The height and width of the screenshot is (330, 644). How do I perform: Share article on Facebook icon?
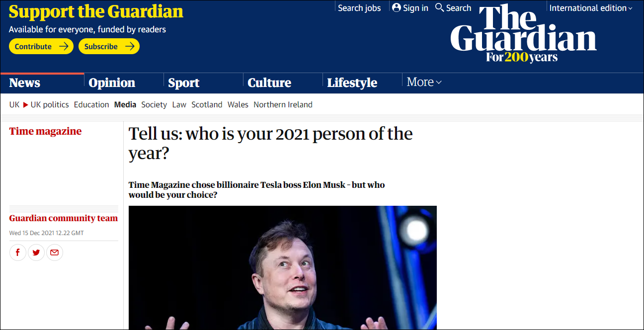point(17,252)
